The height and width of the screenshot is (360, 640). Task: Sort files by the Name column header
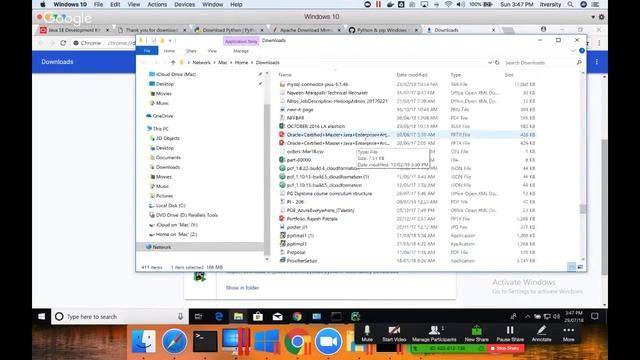pos(285,75)
